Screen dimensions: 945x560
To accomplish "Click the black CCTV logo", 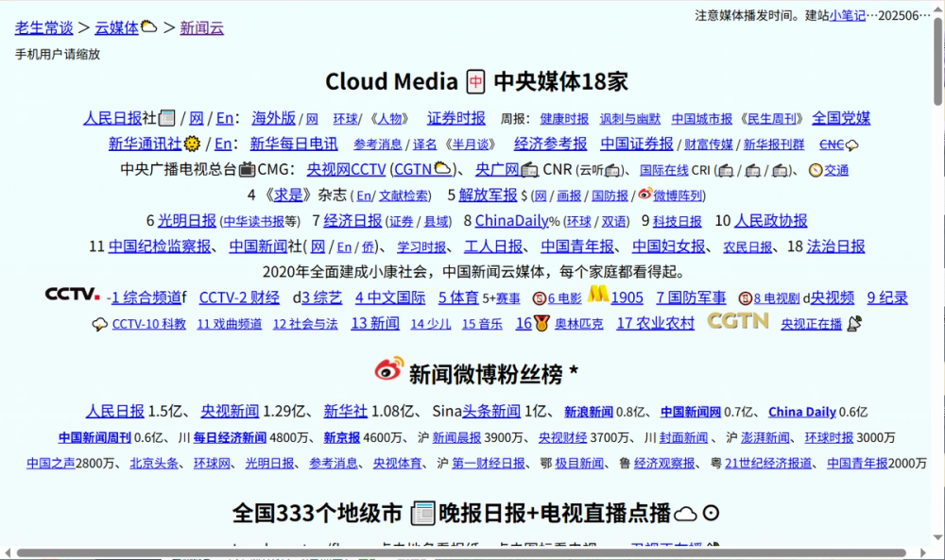I will click(73, 294).
